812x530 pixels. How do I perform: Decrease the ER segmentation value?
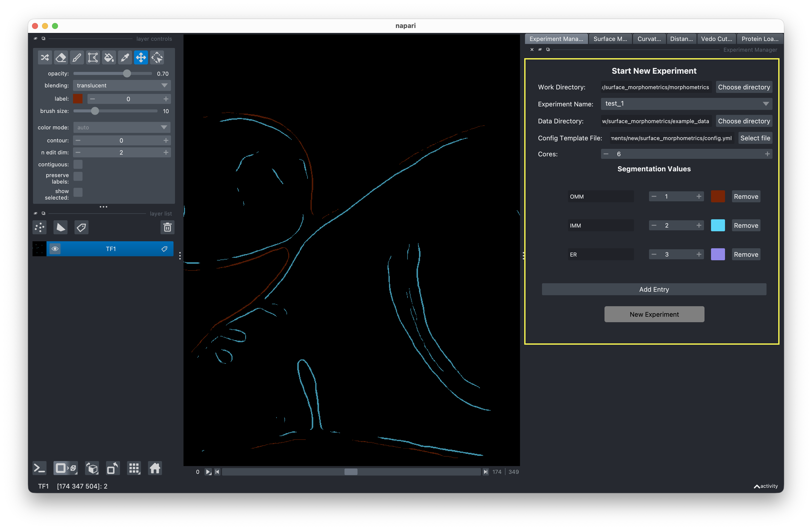pos(654,254)
